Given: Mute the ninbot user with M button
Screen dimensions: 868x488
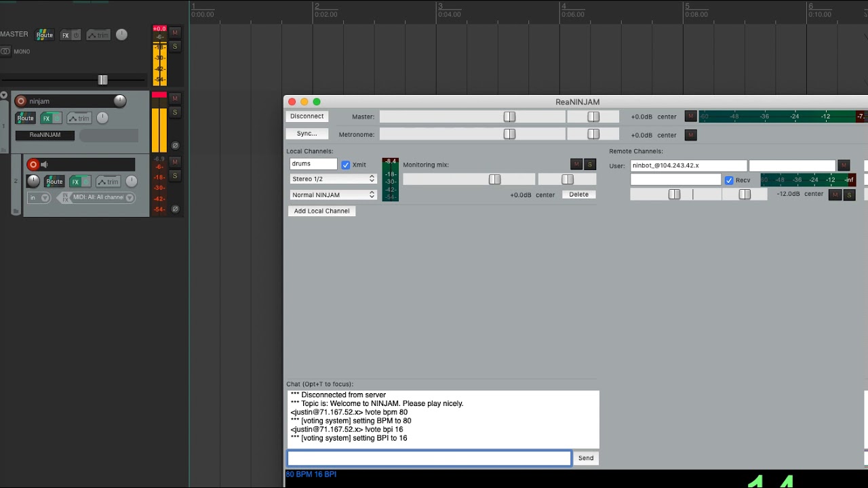Looking at the screenshot, I should (x=844, y=165).
